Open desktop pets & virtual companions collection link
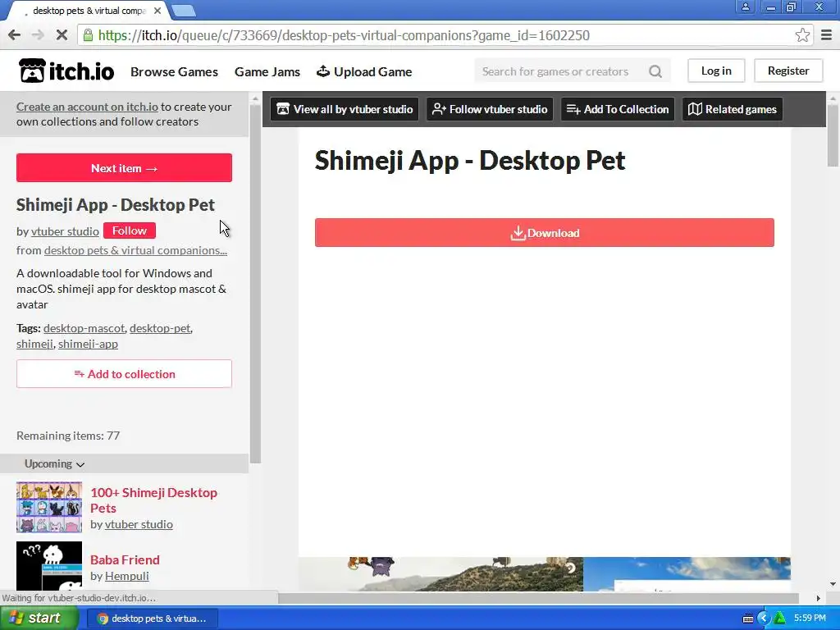The height and width of the screenshot is (630, 840). coord(135,250)
